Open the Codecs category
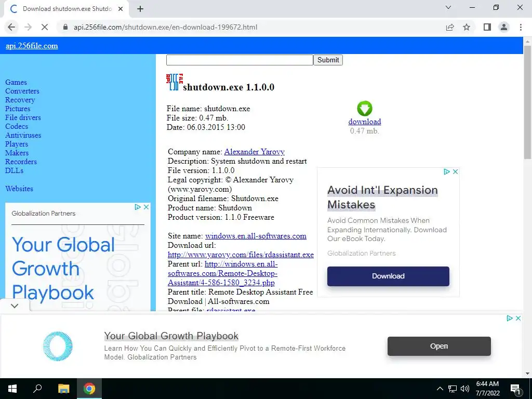 pyautogui.click(x=17, y=126)
